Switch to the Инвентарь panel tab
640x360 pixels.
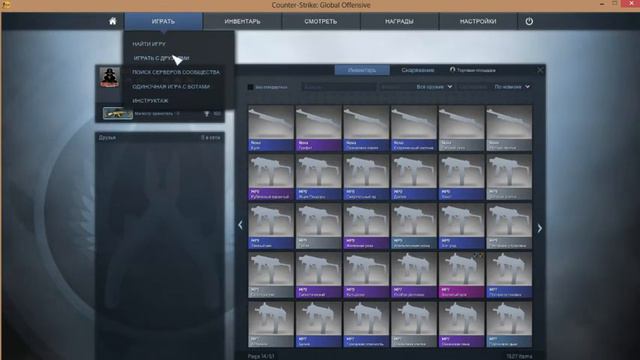[362, 70]
